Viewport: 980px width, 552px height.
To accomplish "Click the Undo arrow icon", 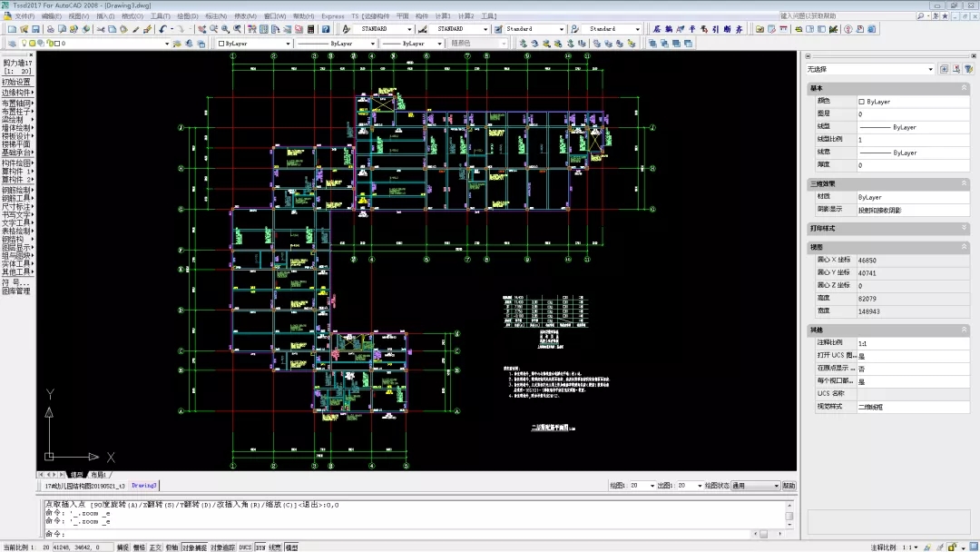I will coord(162,29).
